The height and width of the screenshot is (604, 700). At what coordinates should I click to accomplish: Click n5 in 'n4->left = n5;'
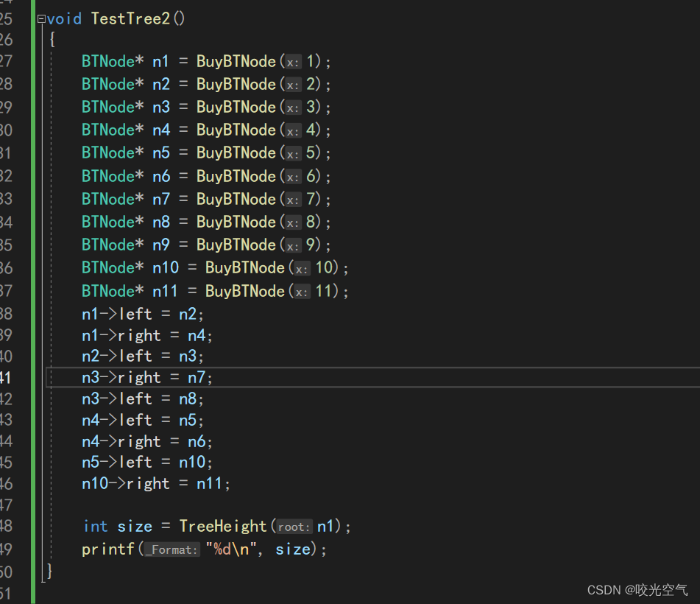tap(188, 420)
